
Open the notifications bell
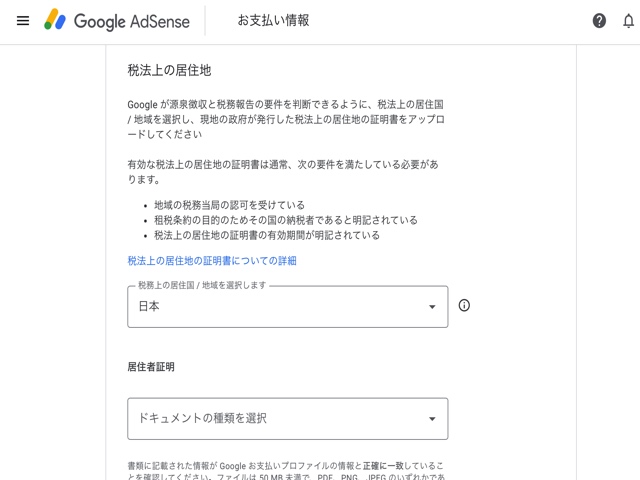point(628,21)
